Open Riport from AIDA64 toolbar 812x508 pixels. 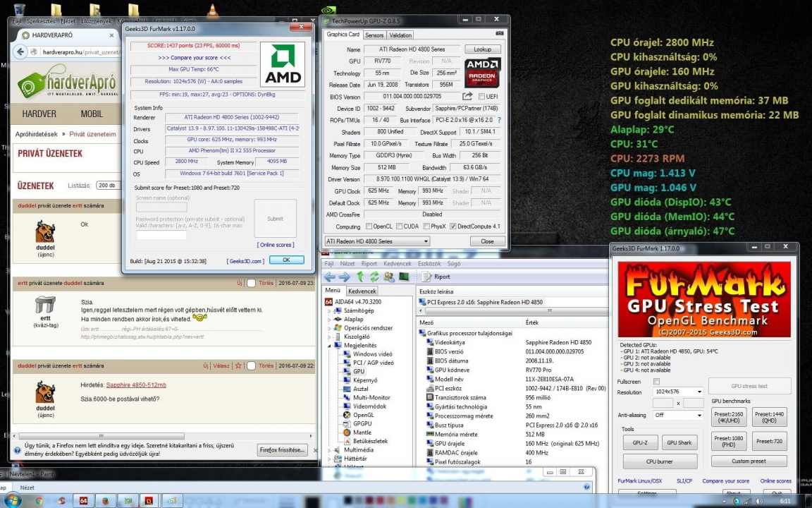click(437, 277)
